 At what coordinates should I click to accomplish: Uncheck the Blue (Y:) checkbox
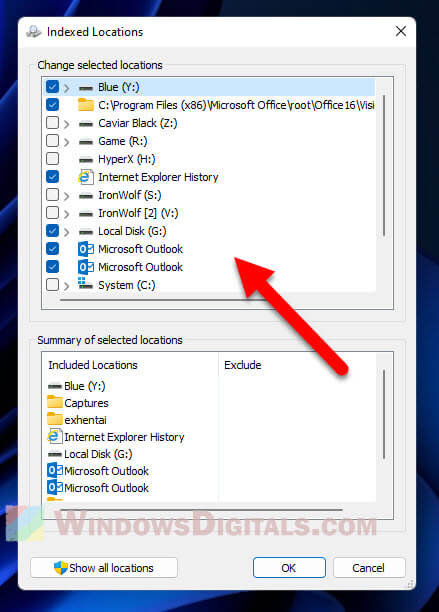tap(52, 87)
